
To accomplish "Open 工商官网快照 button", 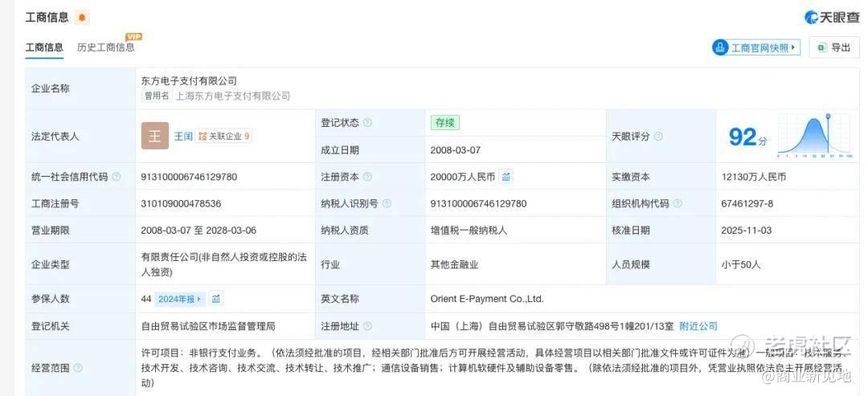I will [x=756, y=48].
